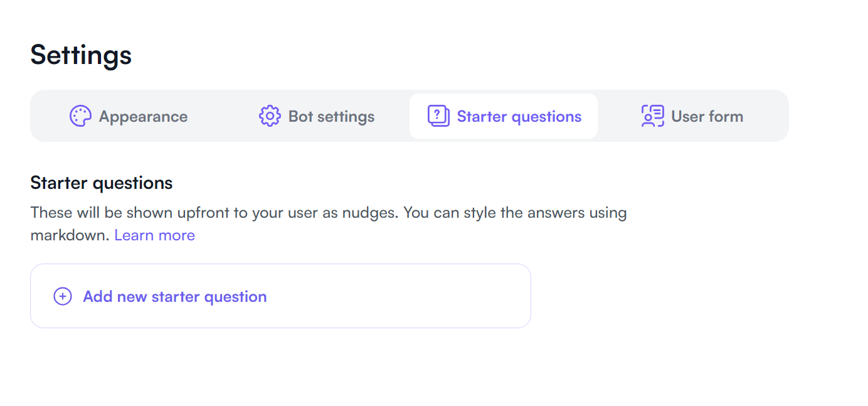Click the palette icon for Appearance
The width and height of the screenshot is (868, 406).
[80, 116]
